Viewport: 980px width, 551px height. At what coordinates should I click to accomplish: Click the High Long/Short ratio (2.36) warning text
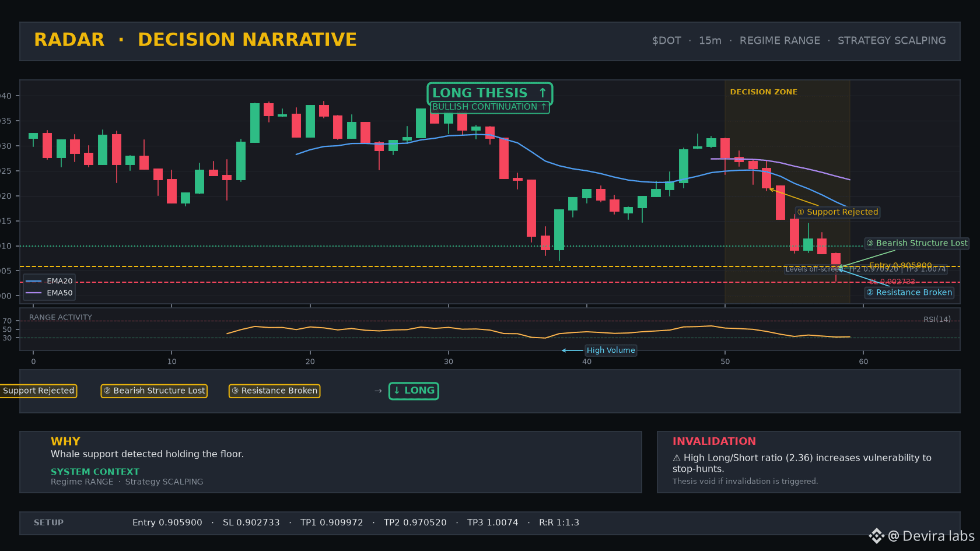[x=801, y=464]
